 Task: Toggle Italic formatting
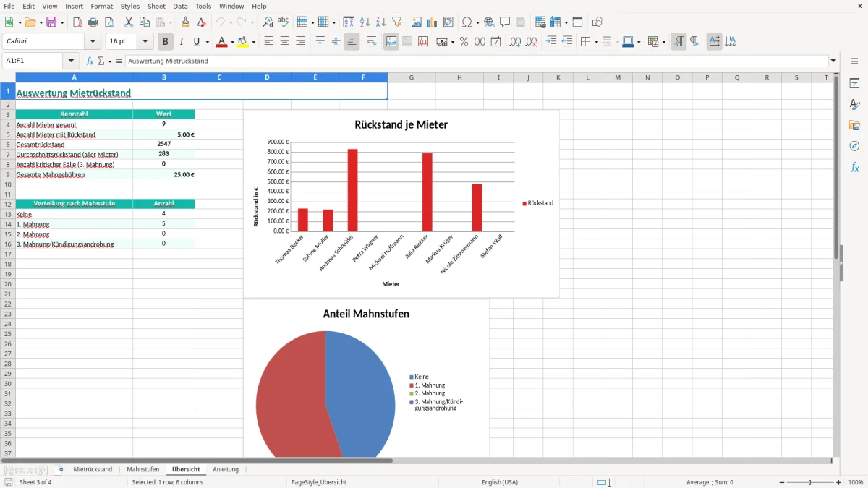(x=182, y=42)
